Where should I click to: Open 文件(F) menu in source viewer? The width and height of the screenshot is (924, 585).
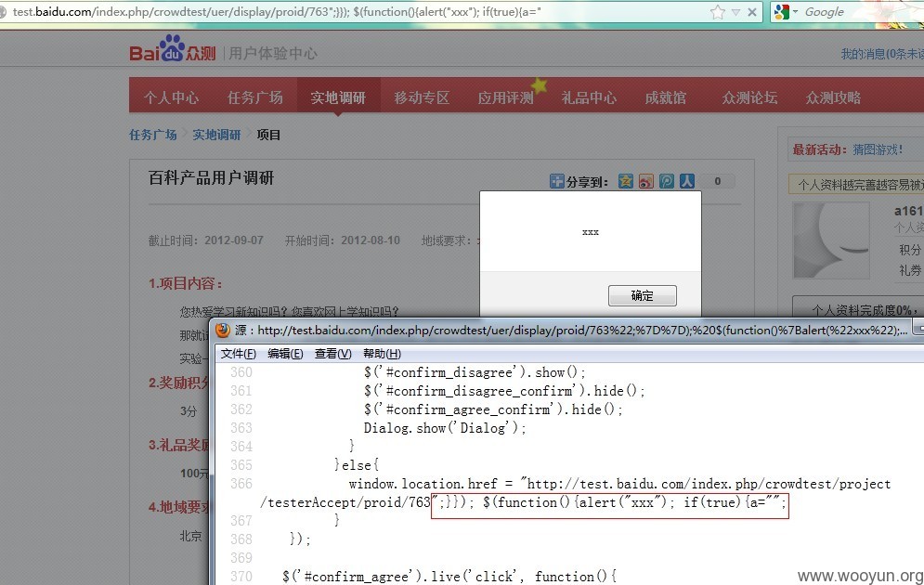tap(238, 354)
